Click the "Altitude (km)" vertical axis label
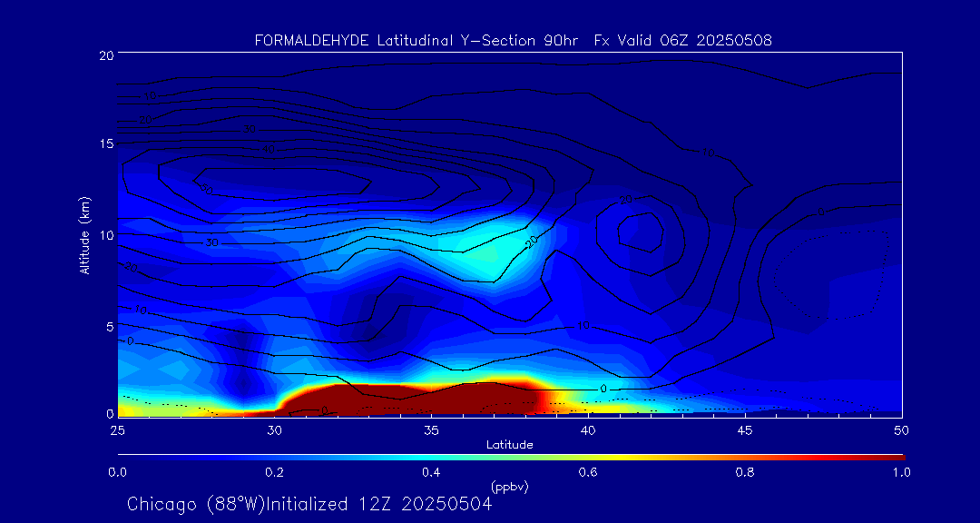Image resolution: width=980 pixels, height=523 pixels. click(85, 234)
